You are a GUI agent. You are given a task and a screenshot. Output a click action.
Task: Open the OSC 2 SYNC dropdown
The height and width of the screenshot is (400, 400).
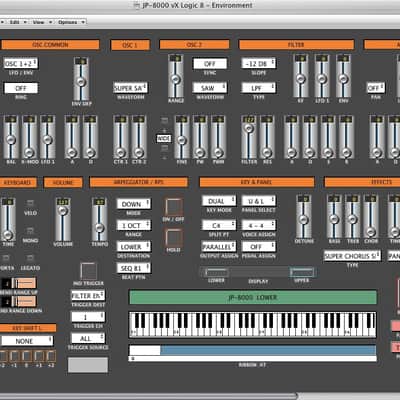click(210, 63)
